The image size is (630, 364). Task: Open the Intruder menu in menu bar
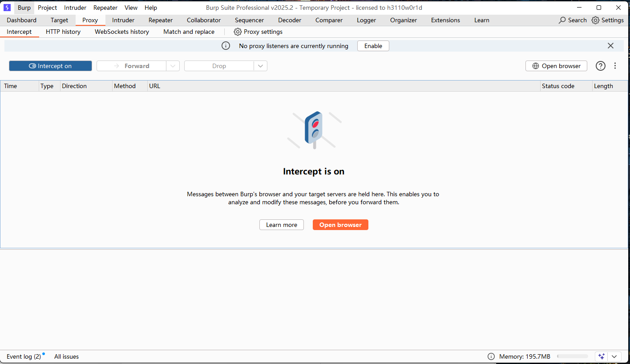click(x=75, y=8)
